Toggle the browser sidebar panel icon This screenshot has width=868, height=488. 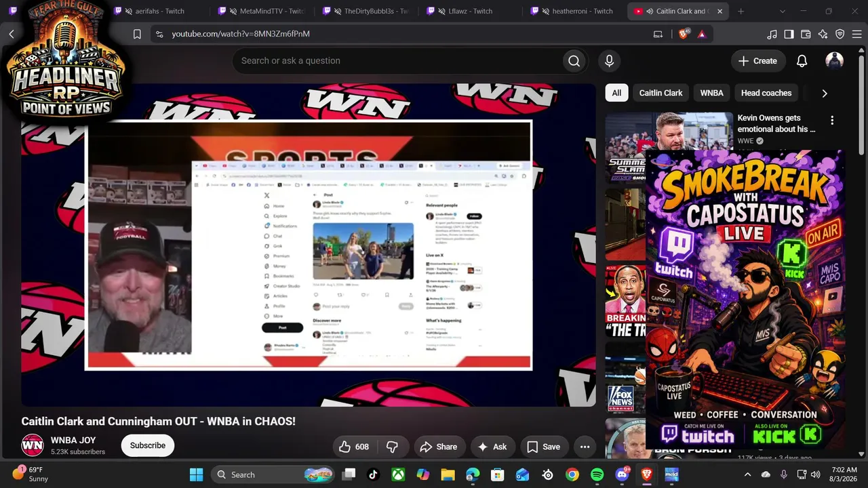point(789,34)
